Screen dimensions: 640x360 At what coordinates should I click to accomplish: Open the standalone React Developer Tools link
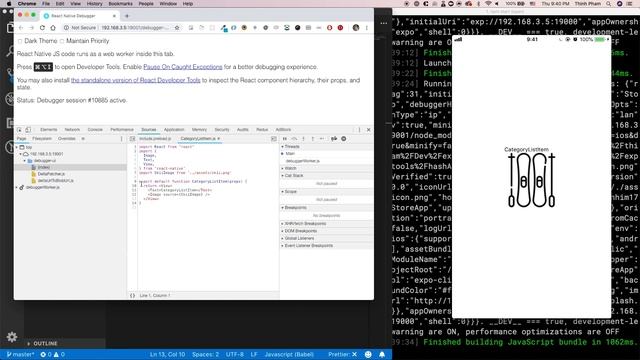(x=136, y=80)
